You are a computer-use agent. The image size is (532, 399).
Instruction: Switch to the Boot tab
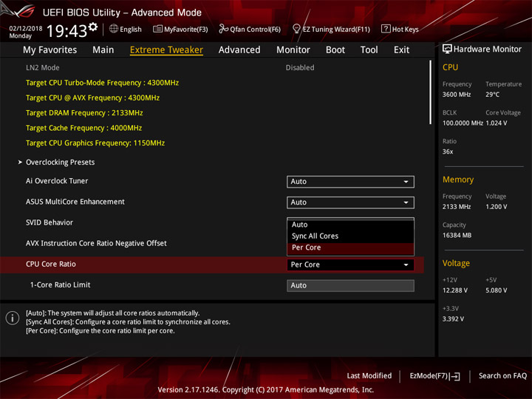[335, 50]
